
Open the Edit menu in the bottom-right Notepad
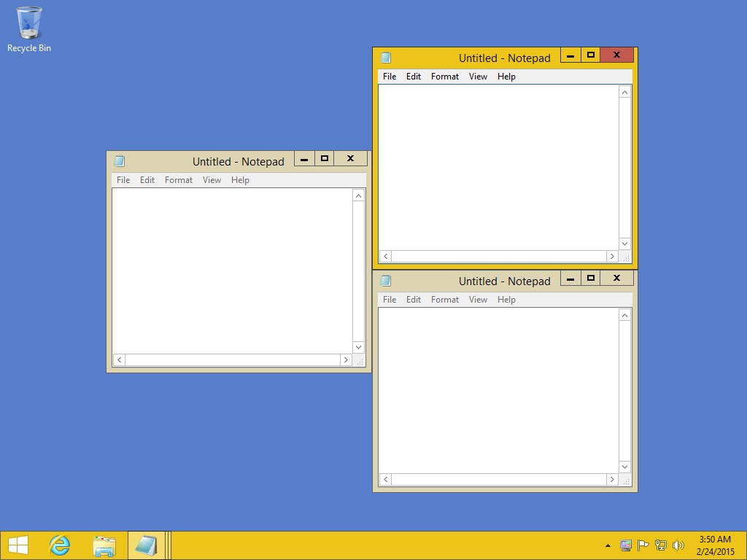point(414,300)
